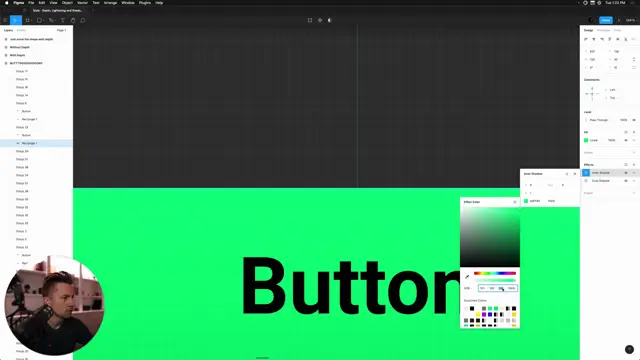The image size is (640, 360).
Task: Toggle Drop Shadow visibility eye
Action: pyautogui.click(x=626, y=181)
